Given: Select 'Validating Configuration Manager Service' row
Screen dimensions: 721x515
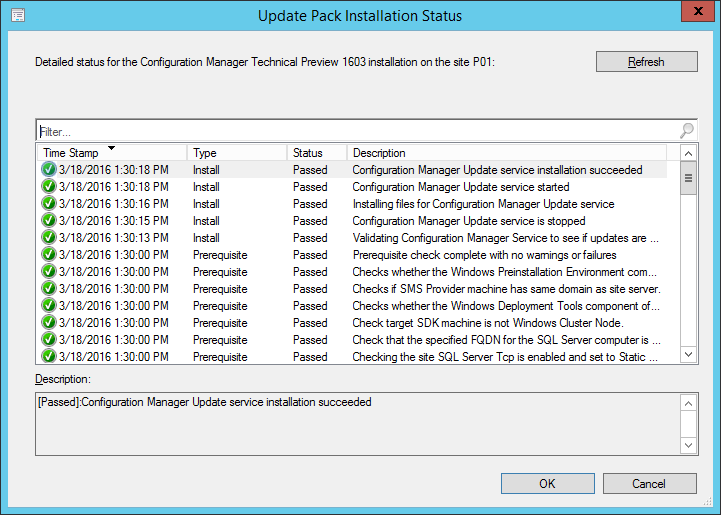Looking at the screenshot, I should [352, 238].
